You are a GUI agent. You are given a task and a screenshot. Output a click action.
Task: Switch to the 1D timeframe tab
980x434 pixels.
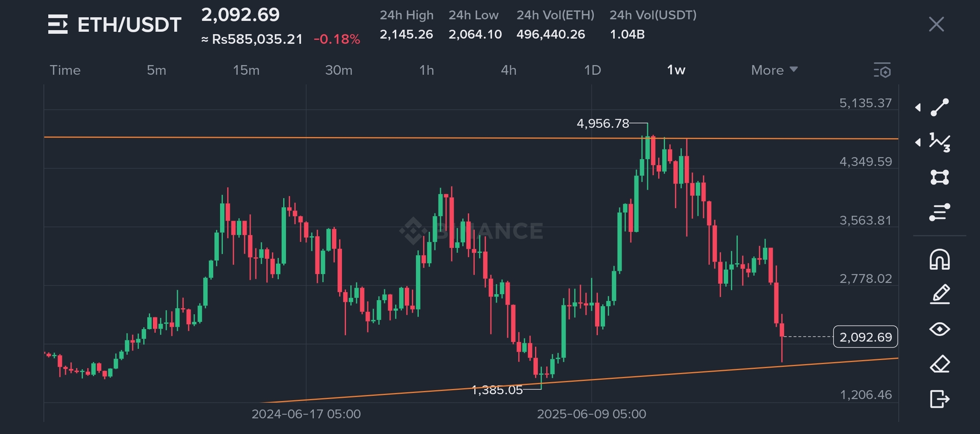[592, 70]
